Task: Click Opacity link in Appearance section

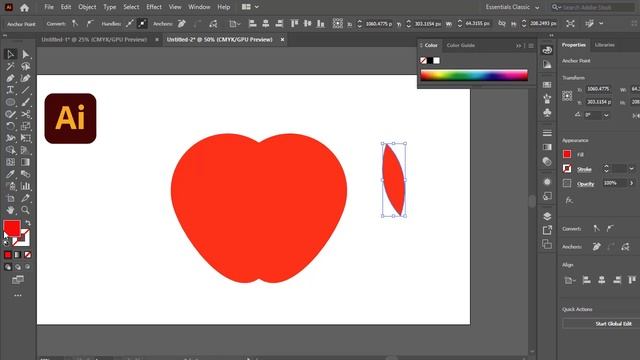Action: pos(585,184)
